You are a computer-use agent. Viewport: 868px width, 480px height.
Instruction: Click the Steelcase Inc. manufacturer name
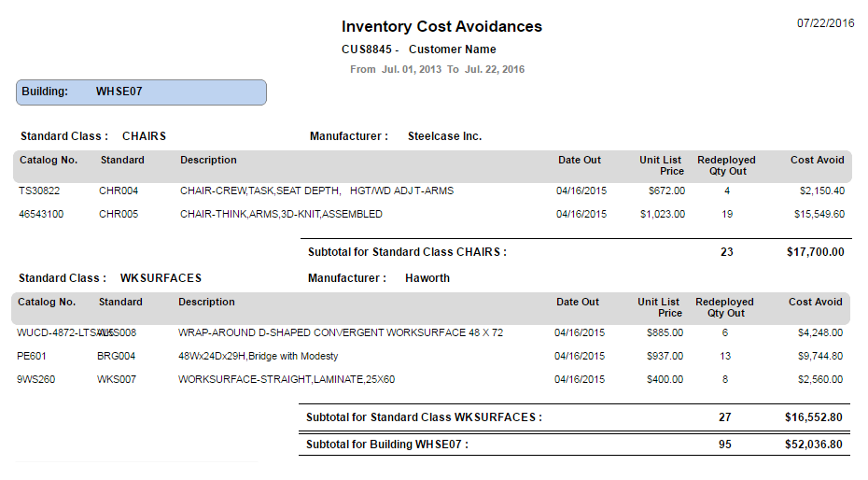[444, 136]
